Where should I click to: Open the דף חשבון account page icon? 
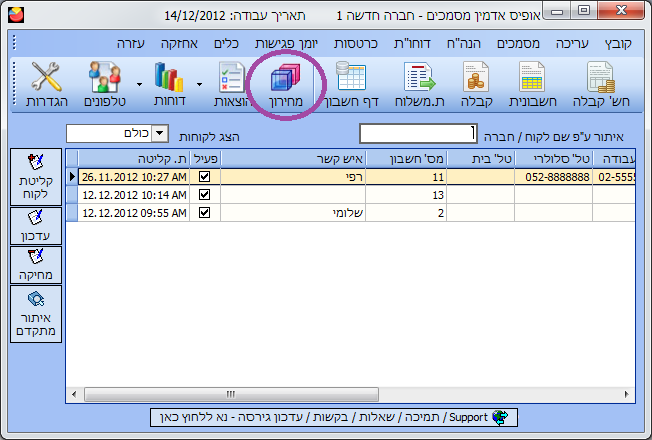point(351,85)
